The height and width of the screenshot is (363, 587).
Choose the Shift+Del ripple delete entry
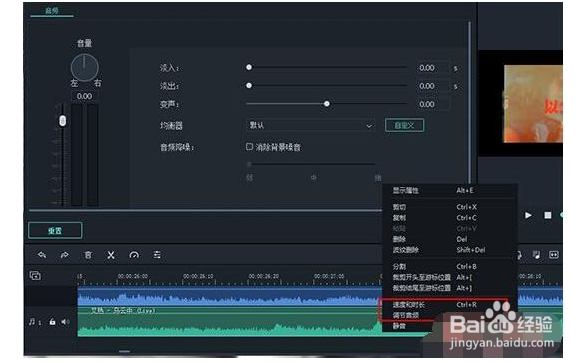[449, 250]
